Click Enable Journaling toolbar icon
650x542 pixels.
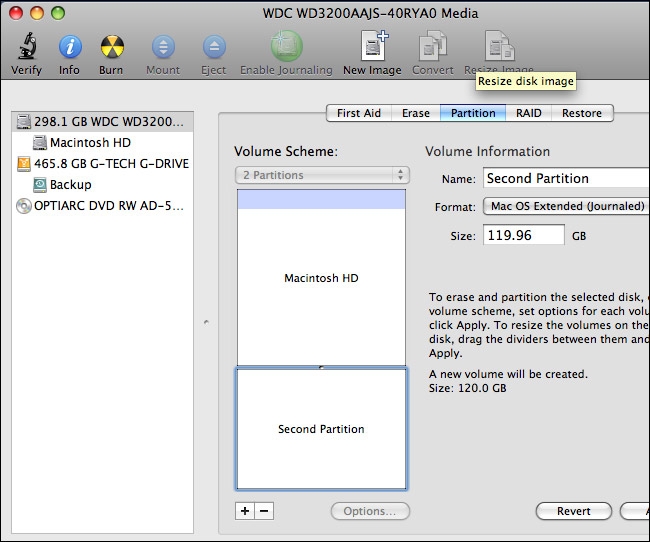tap(286, 46)
